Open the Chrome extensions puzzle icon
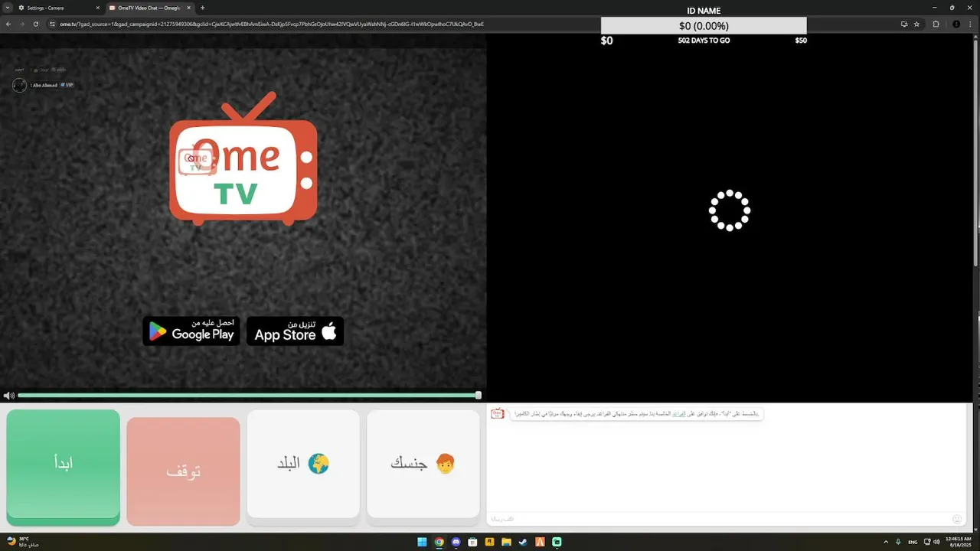This screenshot has height=551, width=980. (936, 24)
